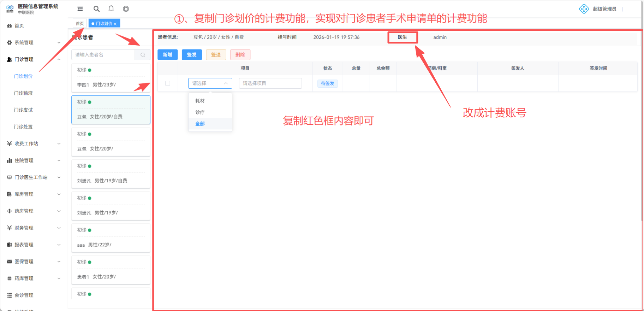Click the hamburger menu collapse icon
Viewport: 644px width, 311px height.
[x=80, y=9]
